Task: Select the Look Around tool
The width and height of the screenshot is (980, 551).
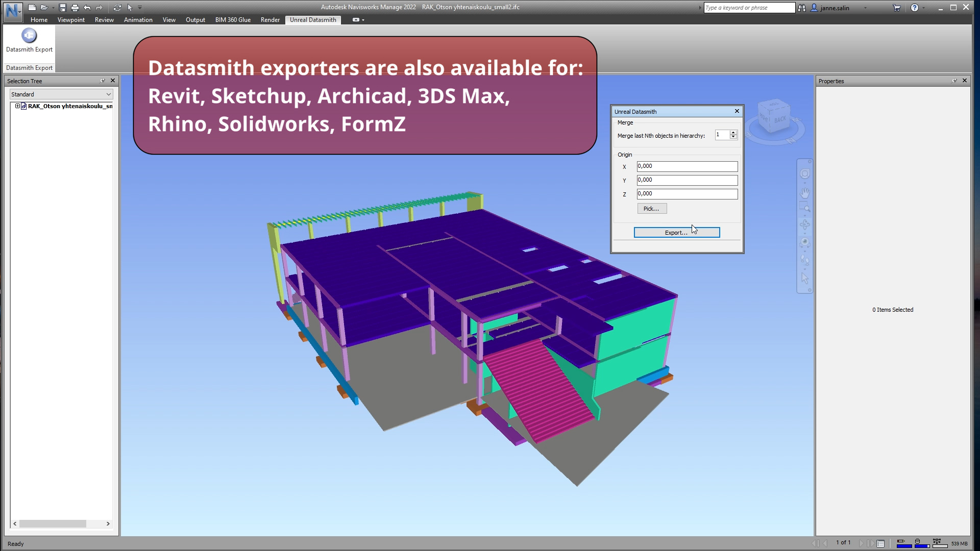Action: coord(805,243)
